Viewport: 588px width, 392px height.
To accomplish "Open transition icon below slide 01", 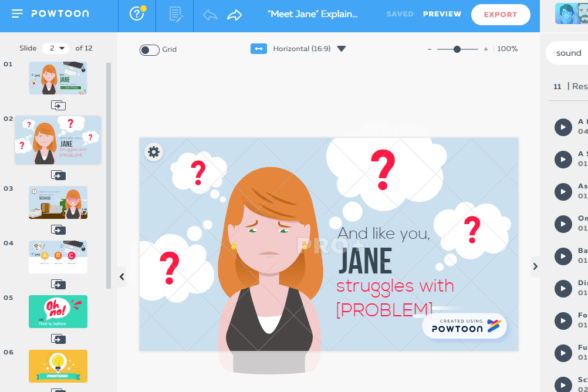I will 58,106.
